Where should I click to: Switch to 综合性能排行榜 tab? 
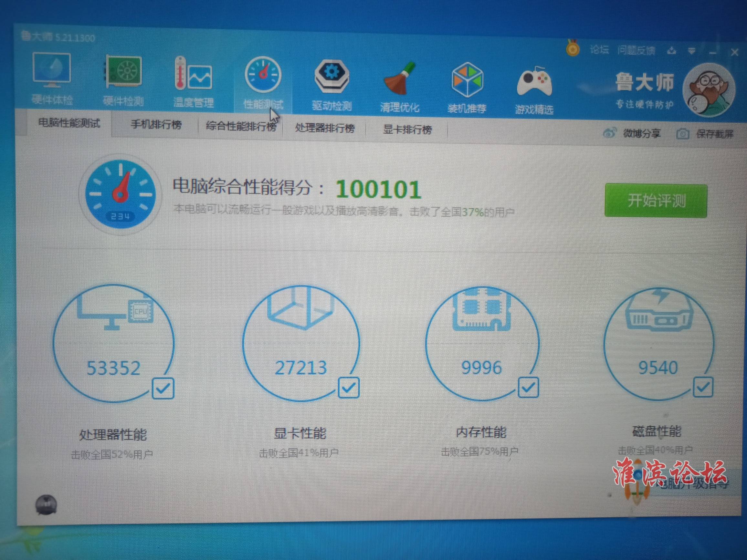pos(240,127)
